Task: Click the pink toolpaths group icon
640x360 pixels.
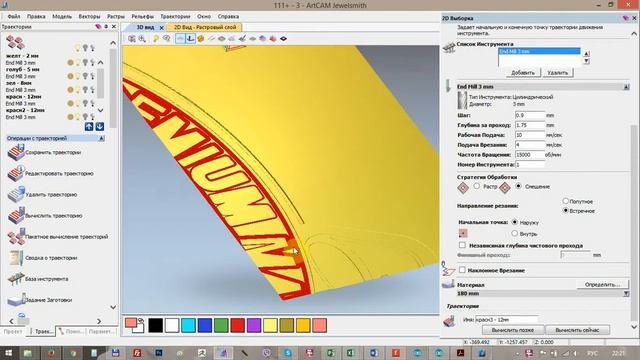Action: (15, 42)
